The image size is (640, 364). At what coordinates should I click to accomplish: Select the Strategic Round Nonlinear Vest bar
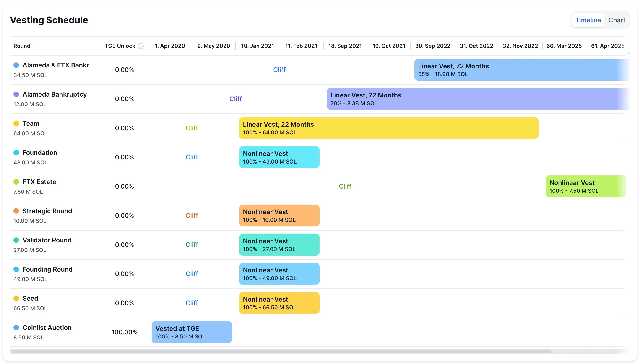click(279, 215)
